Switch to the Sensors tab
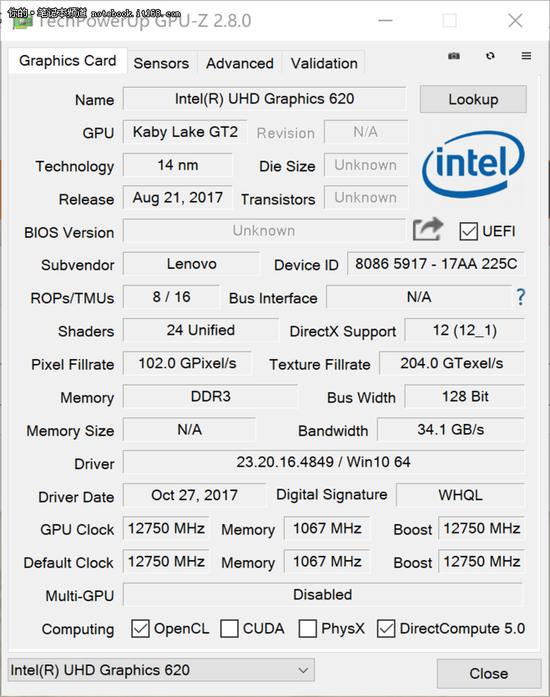Viewport: 550px width, 697px height. 161,63
